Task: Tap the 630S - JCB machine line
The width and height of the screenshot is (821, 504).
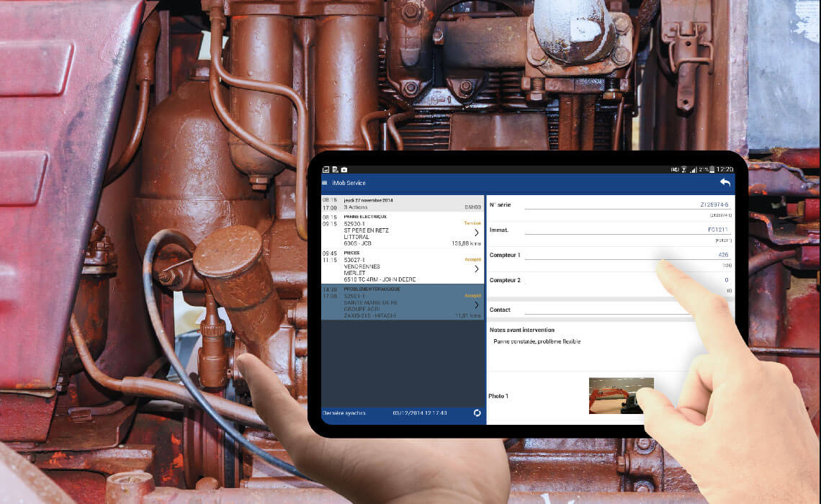Action: click(358, 243)
